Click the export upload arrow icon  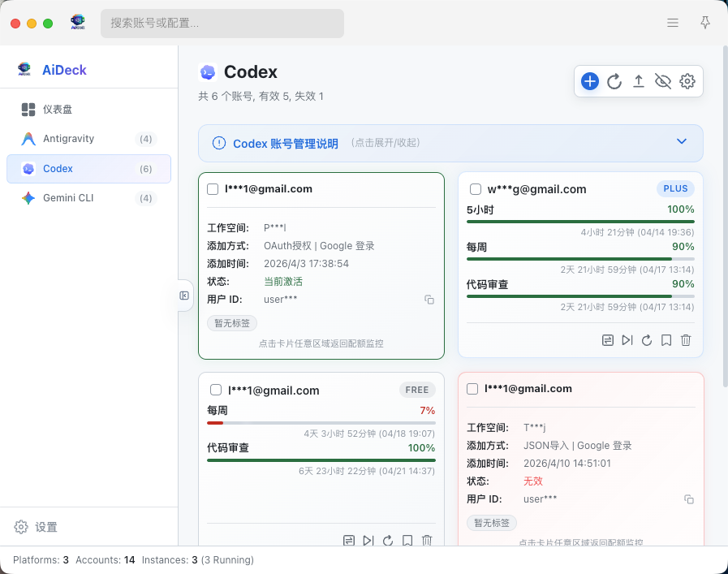639,81
